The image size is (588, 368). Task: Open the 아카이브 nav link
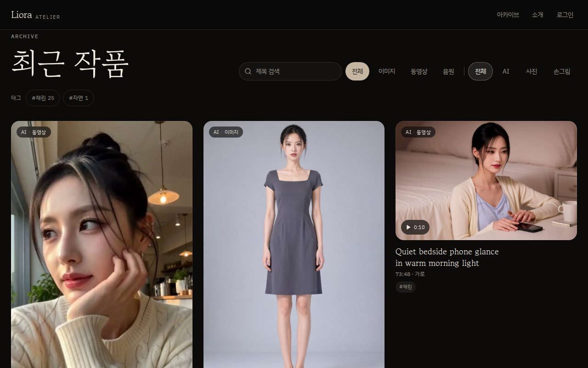click(x=508, y=15)
